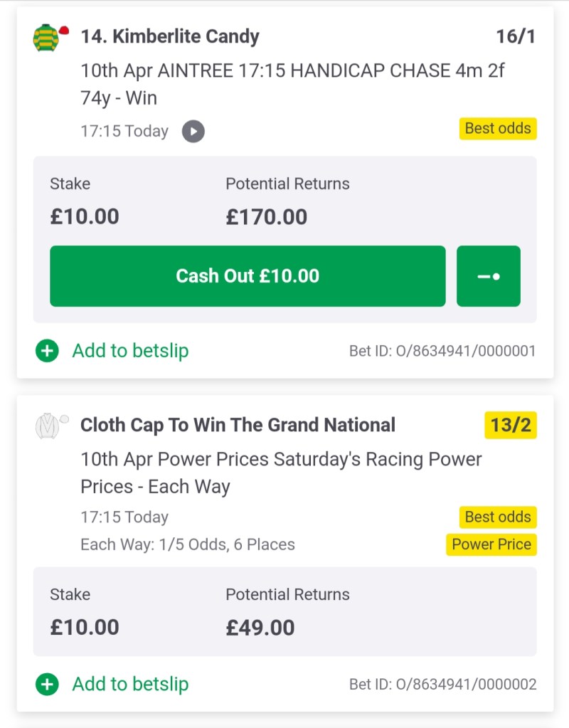Add Kimberlite Candy bet to betslip
569x728 pixels.
pos(130,351)
